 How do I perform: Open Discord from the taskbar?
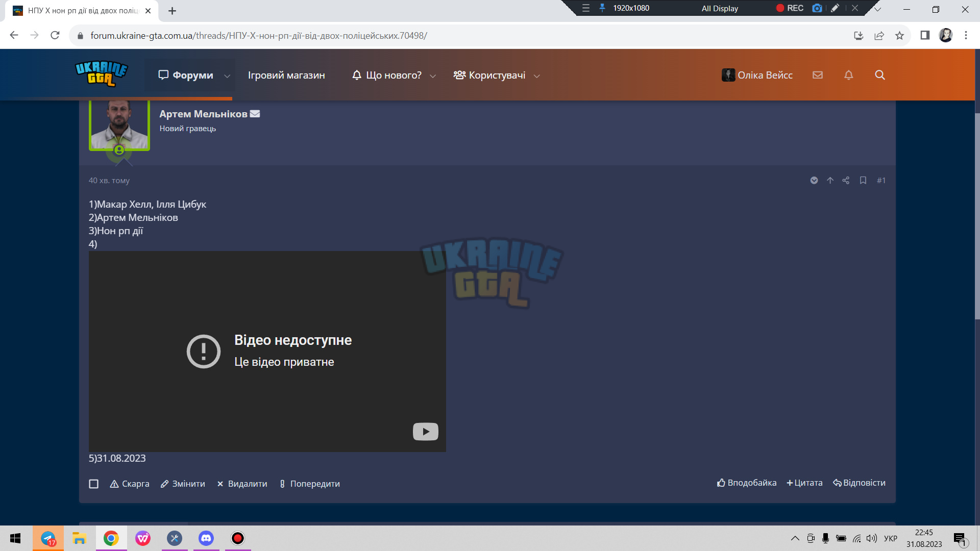206,538
